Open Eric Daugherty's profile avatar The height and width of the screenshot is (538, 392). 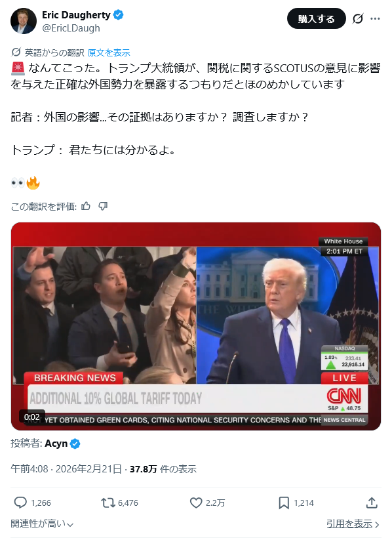point(24,21)
